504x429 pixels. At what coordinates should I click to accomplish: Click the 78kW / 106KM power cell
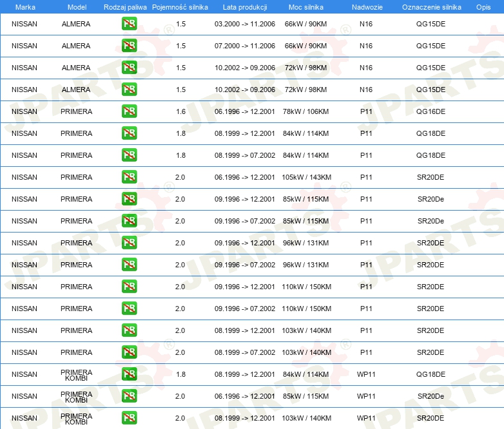[x=305, y=111]
